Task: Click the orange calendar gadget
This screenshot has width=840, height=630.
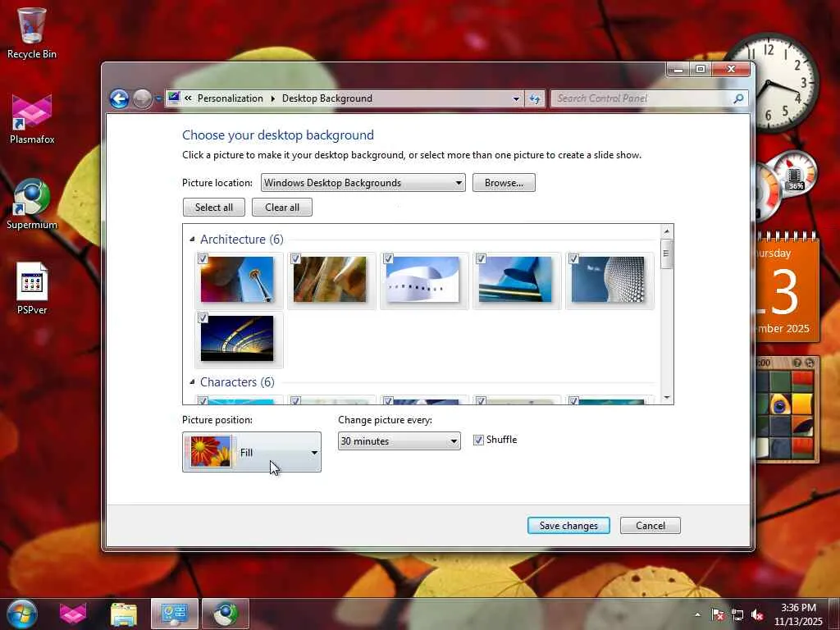Action: [787, 289]
